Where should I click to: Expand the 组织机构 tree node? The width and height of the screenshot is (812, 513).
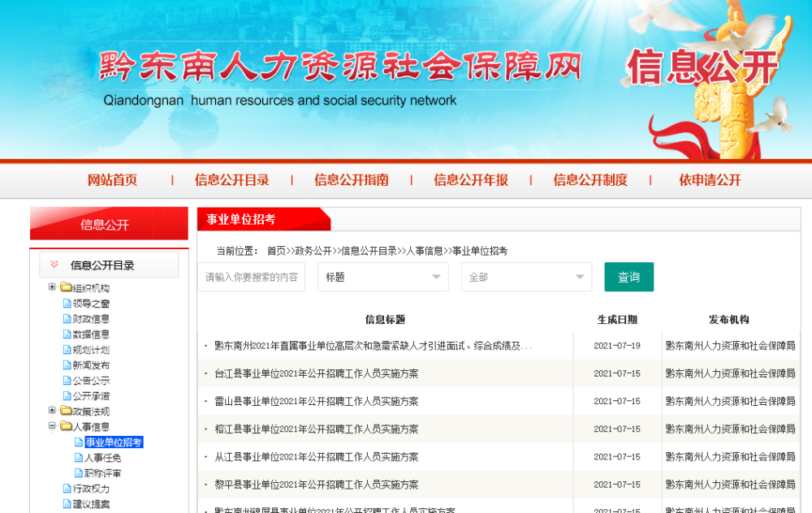[52, 287]
